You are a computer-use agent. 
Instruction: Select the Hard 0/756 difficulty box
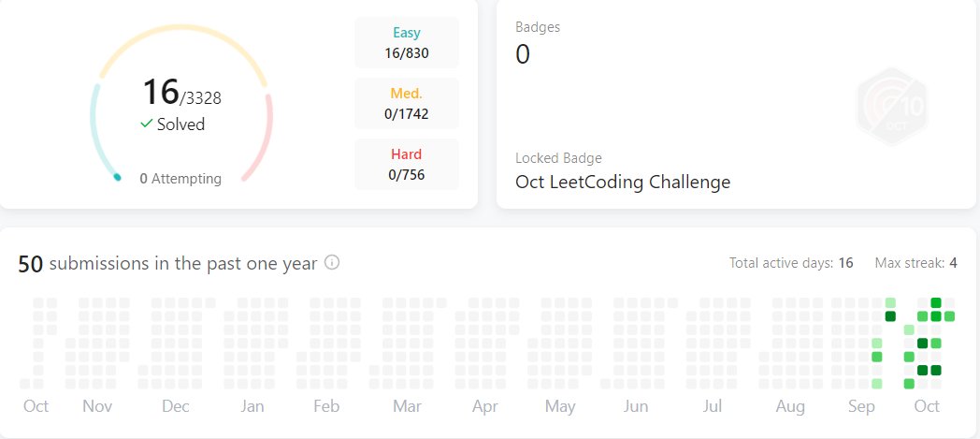point(406,164)
